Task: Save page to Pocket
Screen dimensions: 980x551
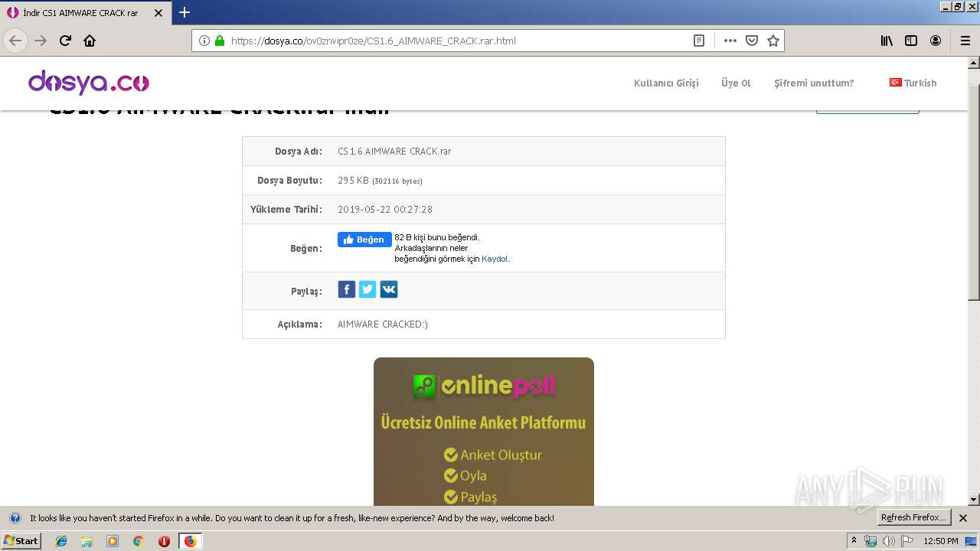Action: click(752, 41)
